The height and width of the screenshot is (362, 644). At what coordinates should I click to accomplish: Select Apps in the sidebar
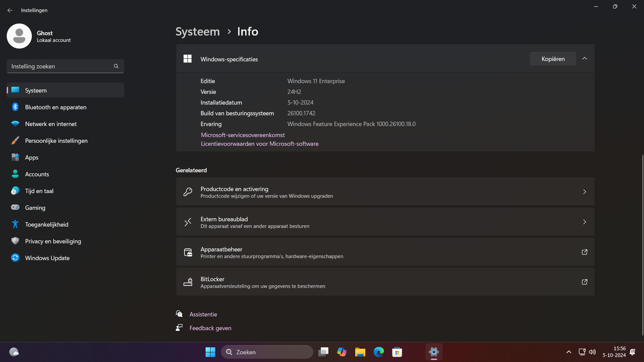[65, 157]
